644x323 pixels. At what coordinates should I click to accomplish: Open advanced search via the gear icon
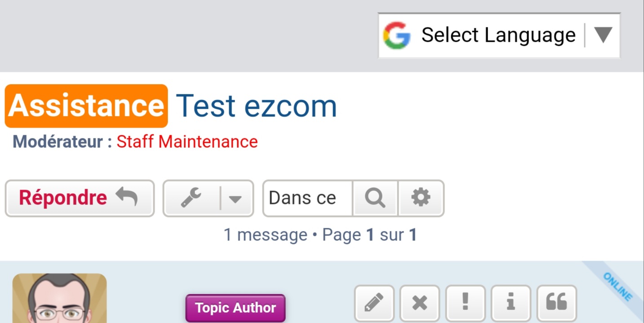(421, 198)
